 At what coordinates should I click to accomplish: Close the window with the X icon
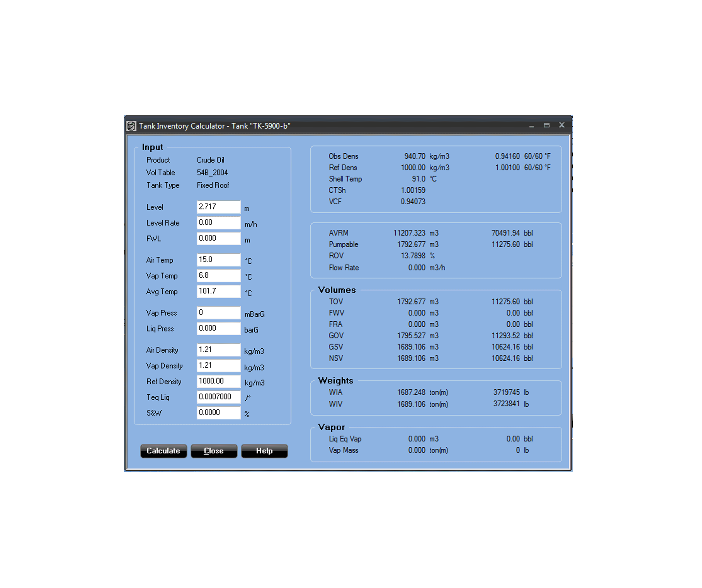pos(562,125)
